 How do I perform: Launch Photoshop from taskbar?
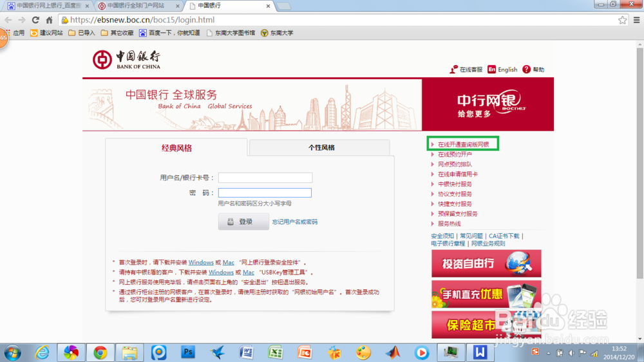click(187, 352)
